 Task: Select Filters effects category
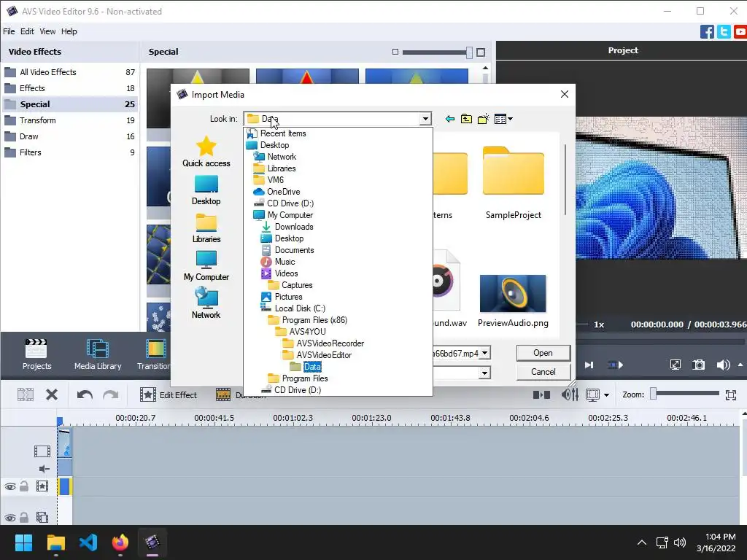coord(69,152)
